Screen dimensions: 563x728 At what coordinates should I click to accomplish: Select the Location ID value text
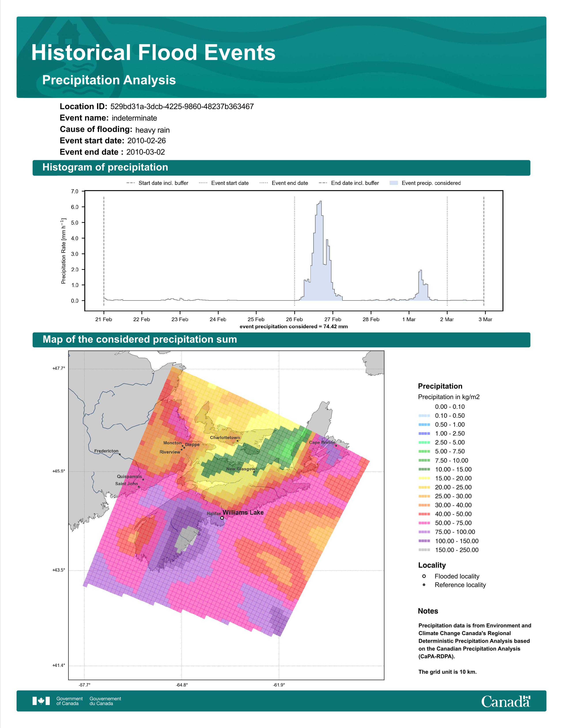[x=182, y=107]
